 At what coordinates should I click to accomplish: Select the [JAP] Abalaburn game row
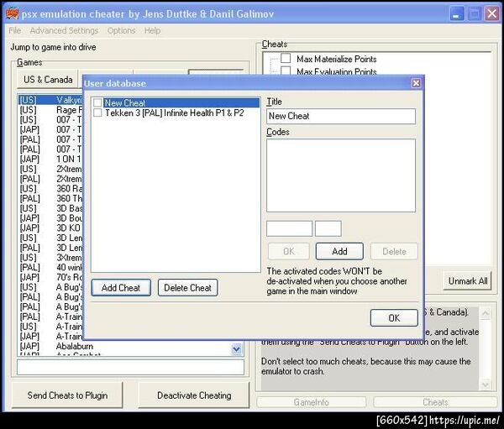124,346
